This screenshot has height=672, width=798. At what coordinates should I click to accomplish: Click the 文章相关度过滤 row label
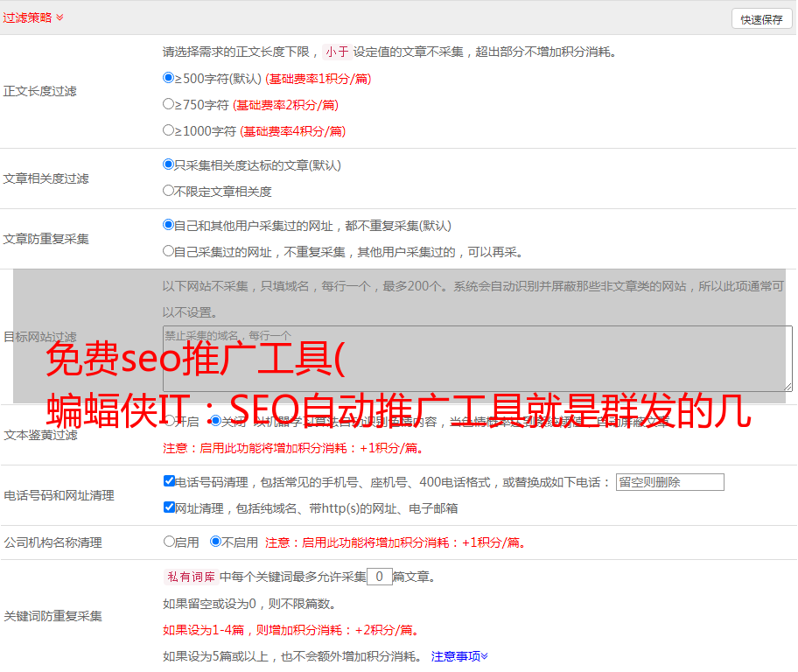point(45,178)
